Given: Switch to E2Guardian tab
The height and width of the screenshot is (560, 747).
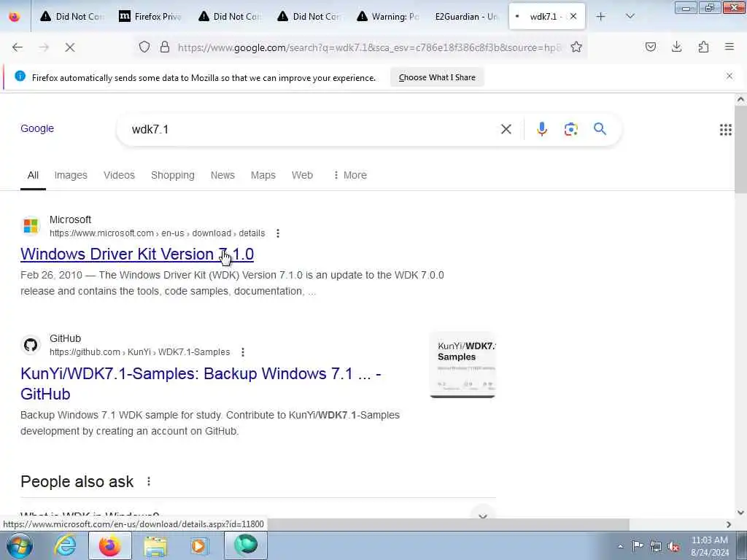Looking at the screenshot, I should pyautogui.click(x=466, y=17).
